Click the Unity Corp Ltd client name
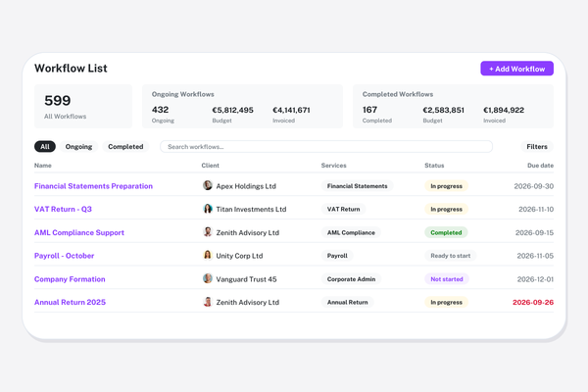Viewport: 588px width, 392px height. coord(239,256)
